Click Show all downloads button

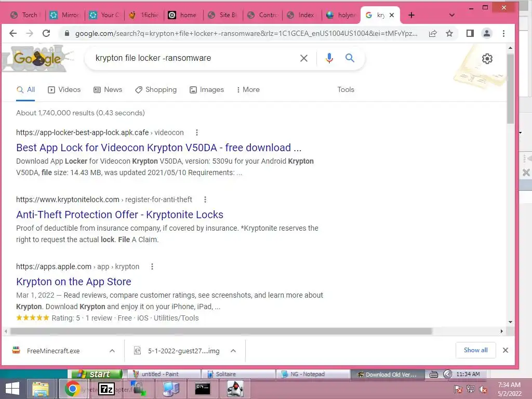tap(476, 350)
